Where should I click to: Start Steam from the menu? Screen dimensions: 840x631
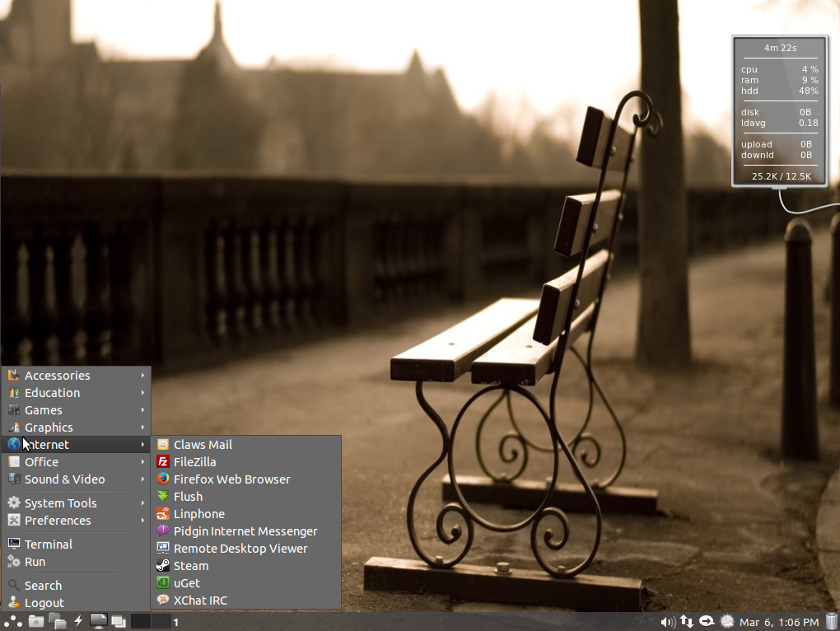[x=190, y=566]
